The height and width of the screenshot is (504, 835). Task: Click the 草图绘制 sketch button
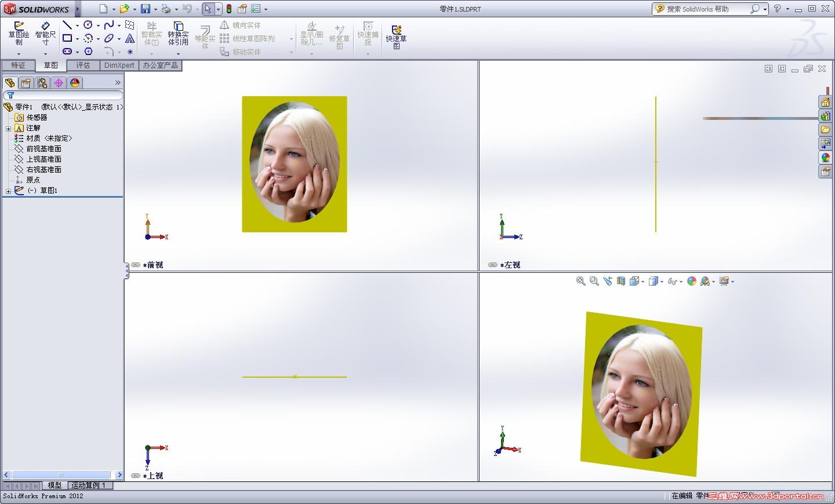[x=19, y=34]
